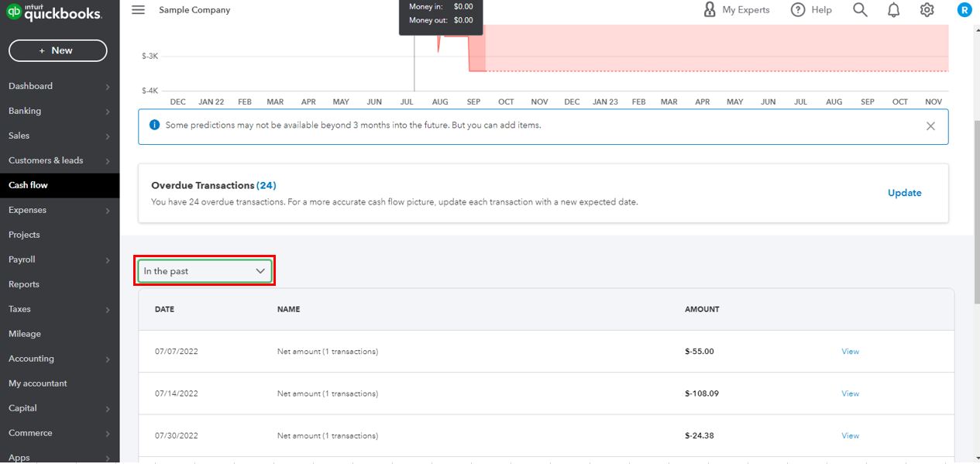The image size is (980, 464).
Task: Expand the Capital submenu chevron
Action: click(x=108, y=409)
